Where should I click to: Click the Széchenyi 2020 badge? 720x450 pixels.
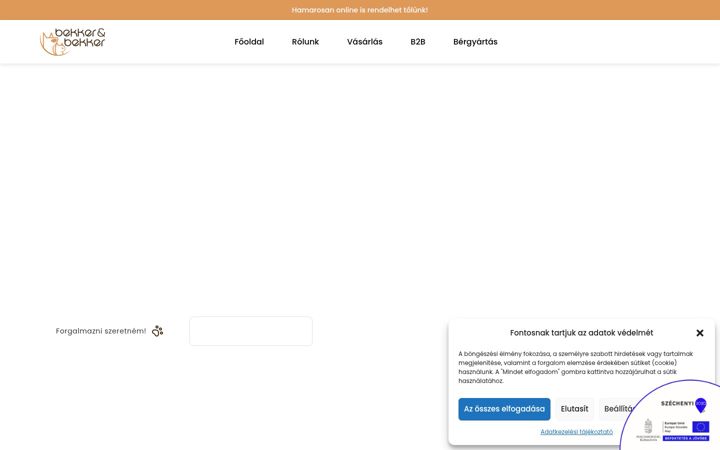pos(683,405)
